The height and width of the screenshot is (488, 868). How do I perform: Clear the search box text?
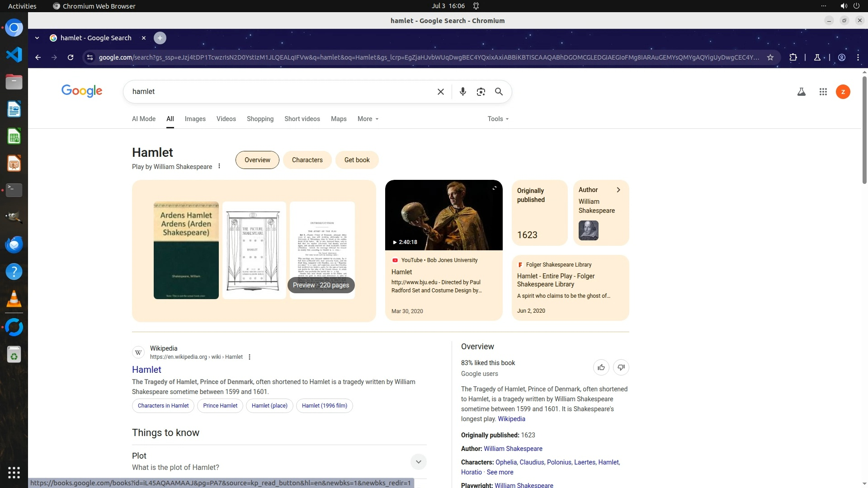click(440, 92)
